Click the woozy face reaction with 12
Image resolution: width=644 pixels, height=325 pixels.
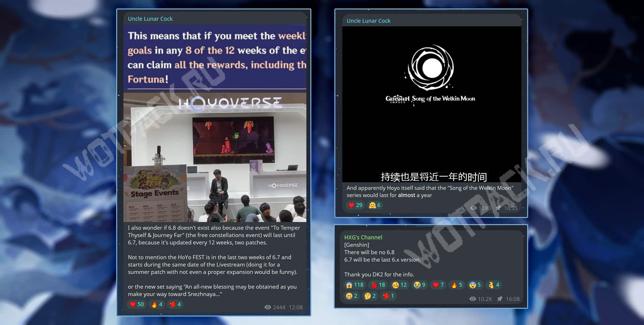400,285
